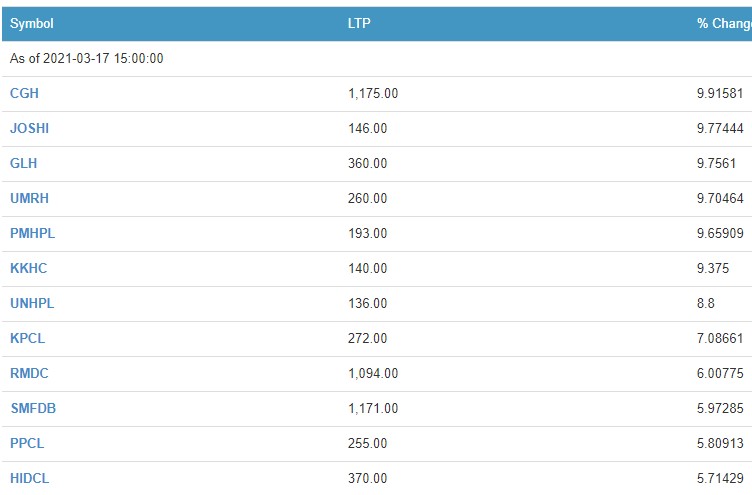Screen dimensions: 752x495
Task: Click the PPCL stock symbol
Action: click(x=27, y=443)
